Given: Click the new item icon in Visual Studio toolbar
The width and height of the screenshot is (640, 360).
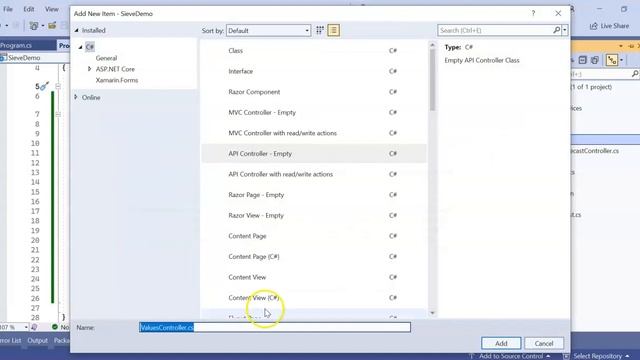Looking at the screenshot, I should [34, 26].
